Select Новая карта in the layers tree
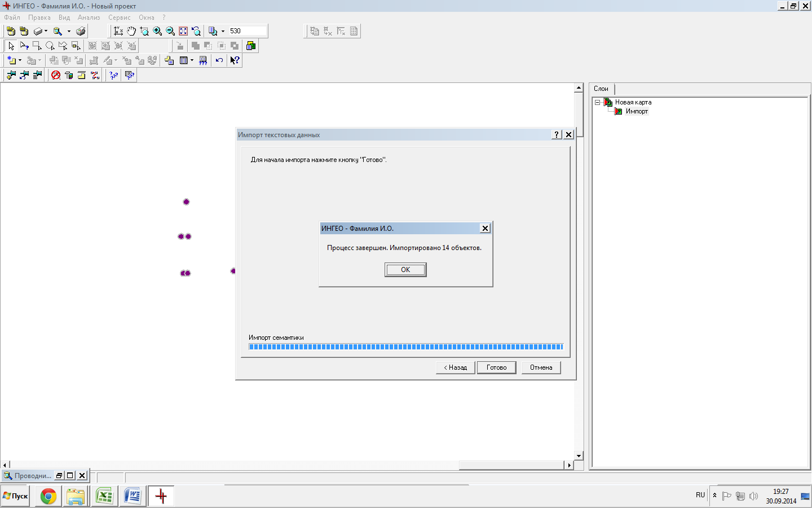Screen dimensions: 812x508 pyautogui.click(x=633, y=102)
